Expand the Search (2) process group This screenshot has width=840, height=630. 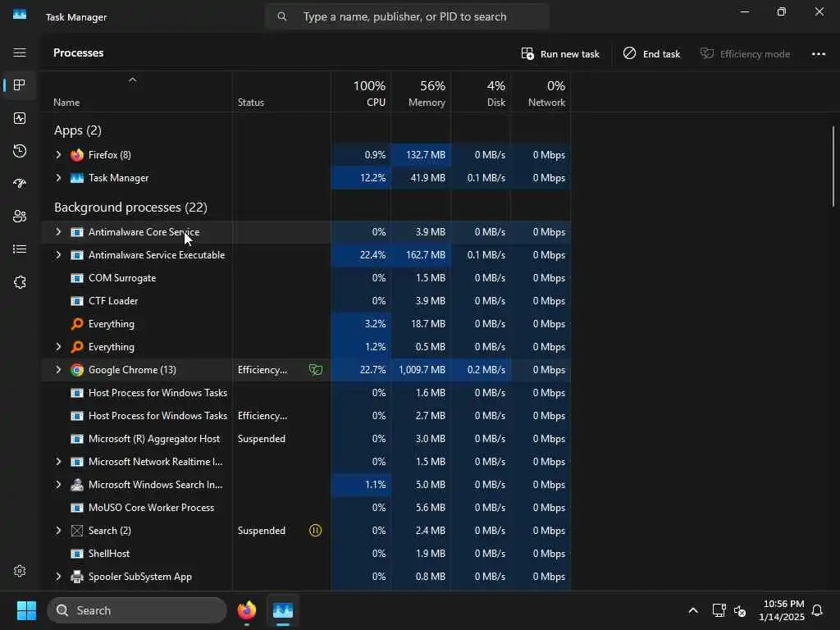58,531
